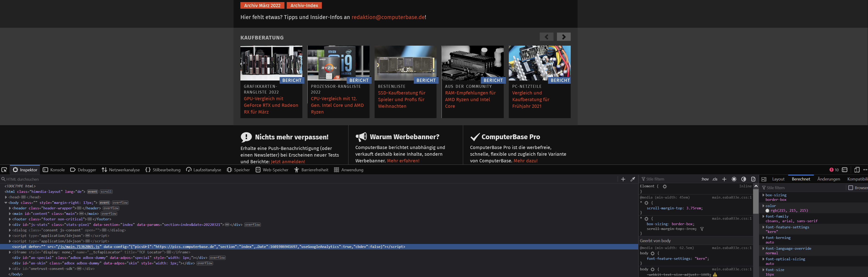This screenshot has height=277, width=868.
Task: Toggle .cls class panel
Action: pos(715,179)
